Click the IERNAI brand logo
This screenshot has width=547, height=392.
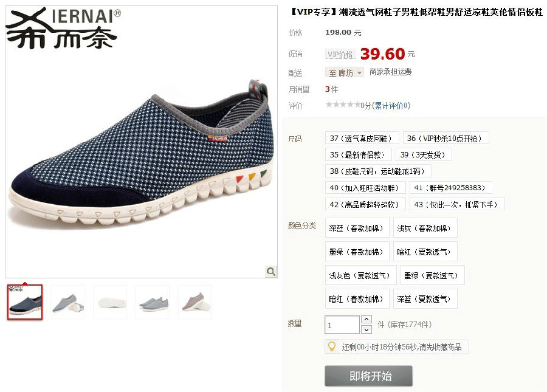click(x=63, y=27)
